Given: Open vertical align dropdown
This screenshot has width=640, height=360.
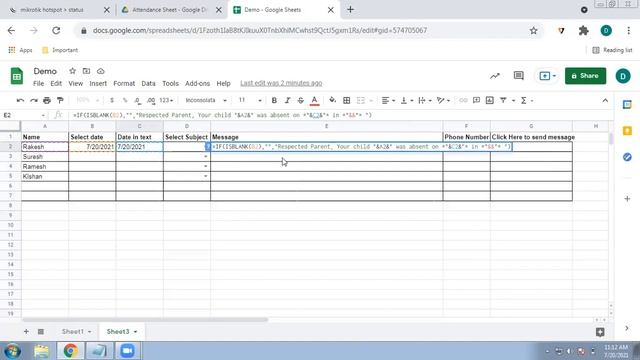Looking at the screenshot, I should pos(407,100).
